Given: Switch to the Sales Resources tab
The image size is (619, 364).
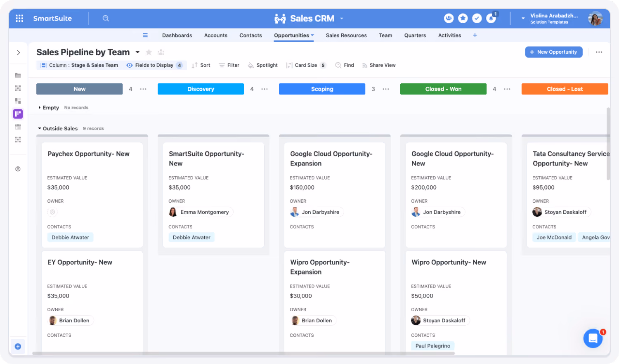Looking at the screenshot, I should (346, 35).
